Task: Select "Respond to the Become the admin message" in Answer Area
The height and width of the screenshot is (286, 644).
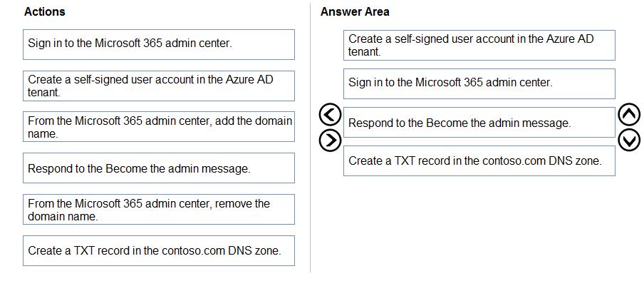Action: (x=479, y=123)
